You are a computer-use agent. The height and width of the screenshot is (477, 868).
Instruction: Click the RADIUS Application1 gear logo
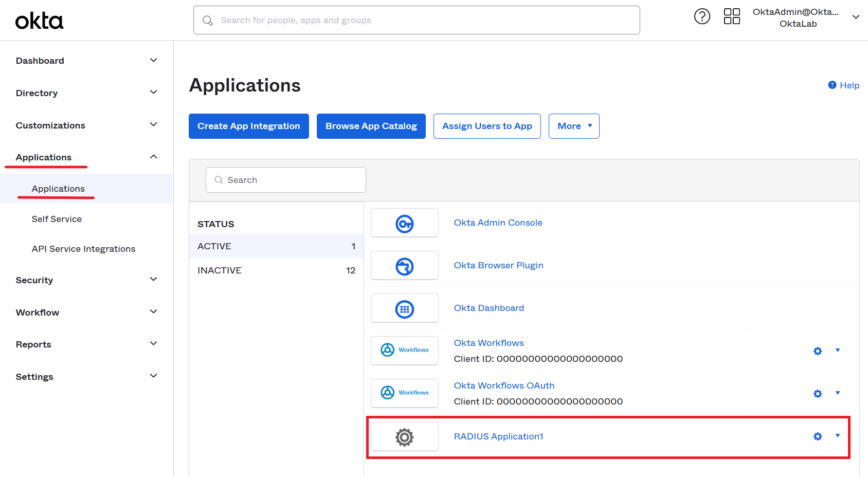(x=405, y=437)
